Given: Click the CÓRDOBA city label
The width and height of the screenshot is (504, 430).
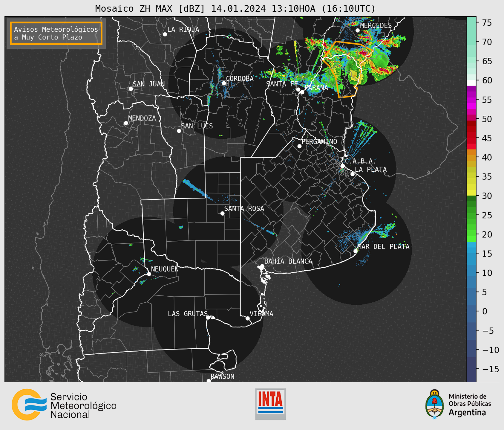Looking at the screenshot, I should tap(240, 79).
